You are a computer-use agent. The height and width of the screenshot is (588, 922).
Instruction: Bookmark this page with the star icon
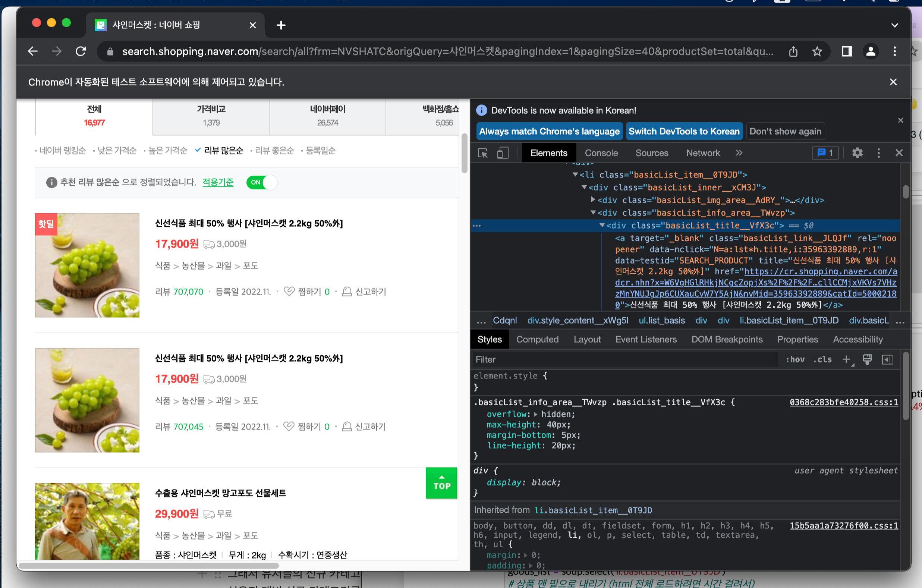coord(817,51)
